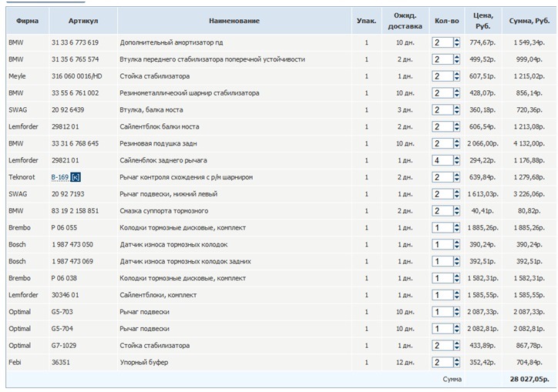The height and width of the screenshot is (392, 558).
Task: Click quantity spinner for BMW 33 31 6 768 645
Action: coord(456,143)
